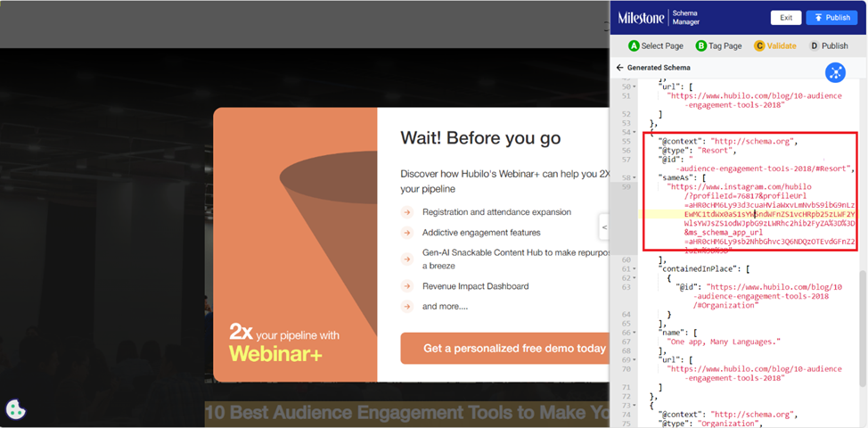This screenshot has height=428, width=868.
Task: Click "Wait! Before you go" popup heading
Action: coord(480,137)
